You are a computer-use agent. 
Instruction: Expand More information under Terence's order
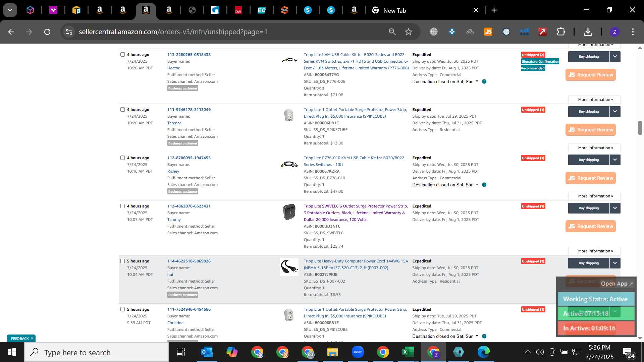tap(594, 148)
